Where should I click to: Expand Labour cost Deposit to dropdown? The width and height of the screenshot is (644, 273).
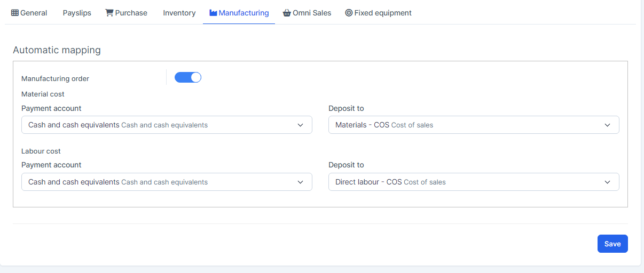(473, 182)
